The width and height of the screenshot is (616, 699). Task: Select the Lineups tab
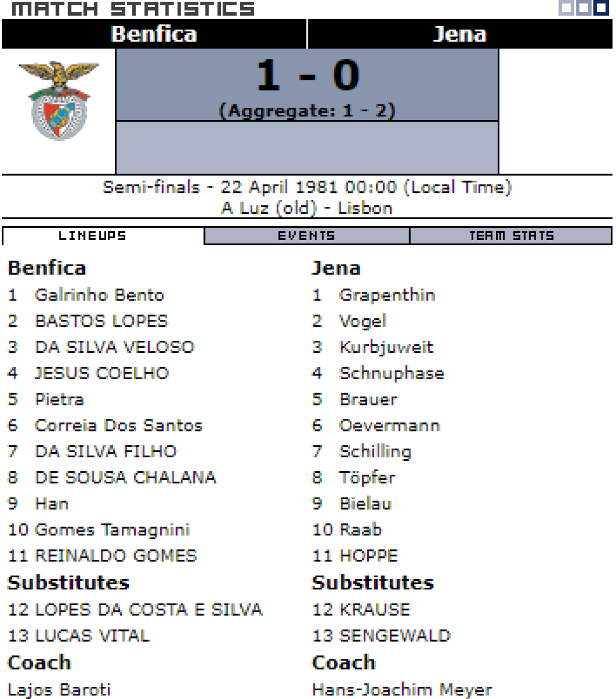click(103, 236)
